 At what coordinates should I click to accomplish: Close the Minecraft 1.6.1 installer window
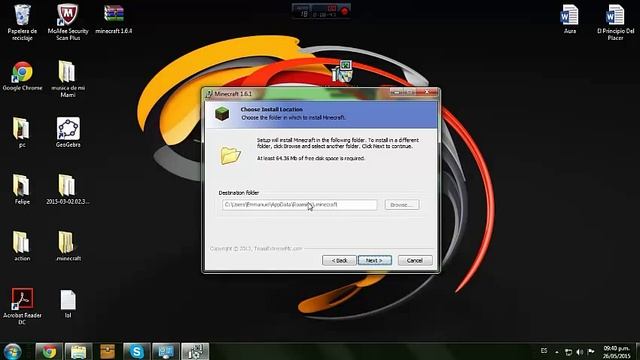427,93
